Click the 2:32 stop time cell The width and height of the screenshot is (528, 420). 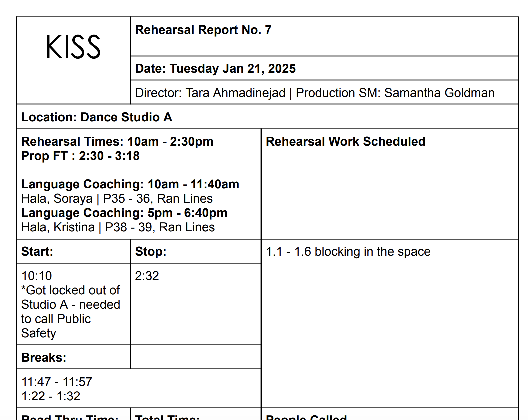196,304
